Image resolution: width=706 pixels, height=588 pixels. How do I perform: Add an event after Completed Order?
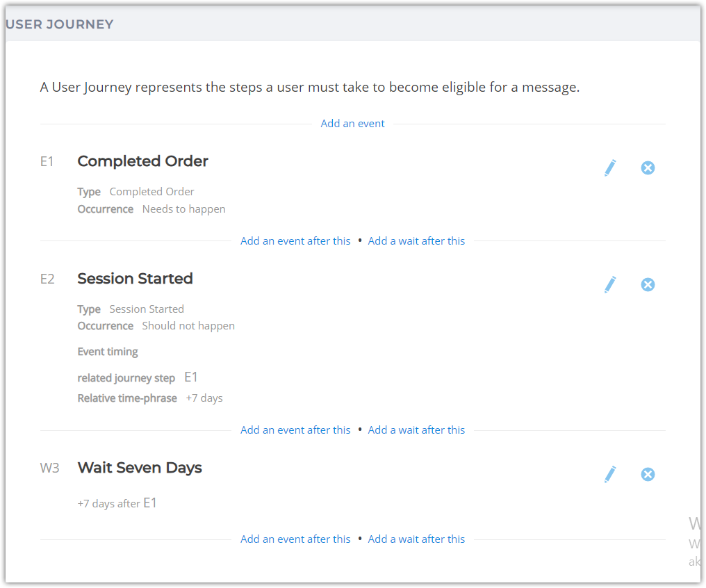tap(295, 241)
